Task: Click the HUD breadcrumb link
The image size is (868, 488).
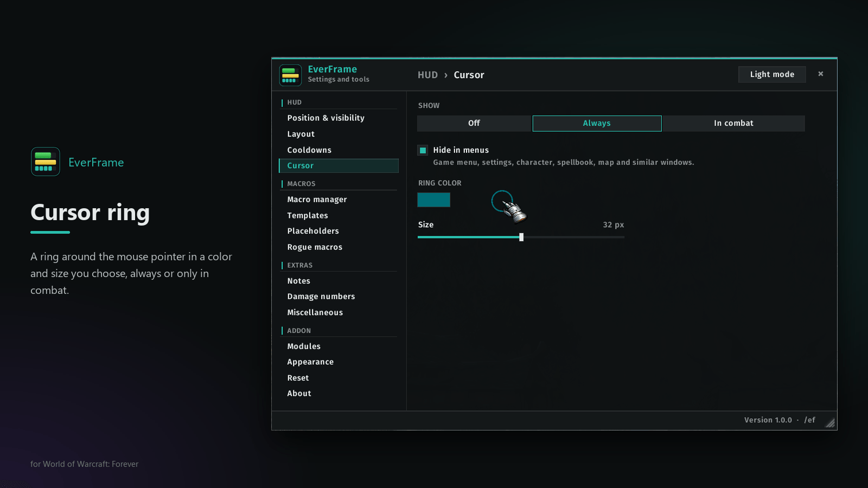Action: [x=427, y=75]
